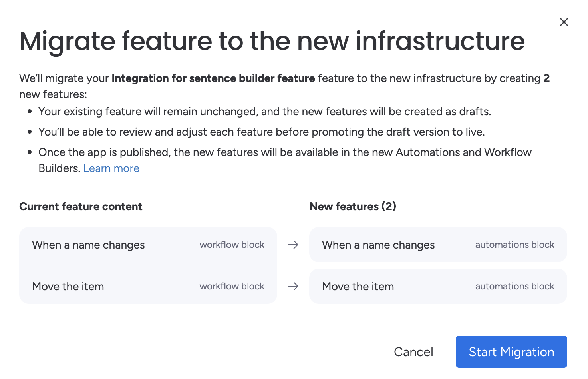Click the 'Current feature content' heading
Image resolution: width=588 pixels, height=379 pixels.
click(81, 206)
